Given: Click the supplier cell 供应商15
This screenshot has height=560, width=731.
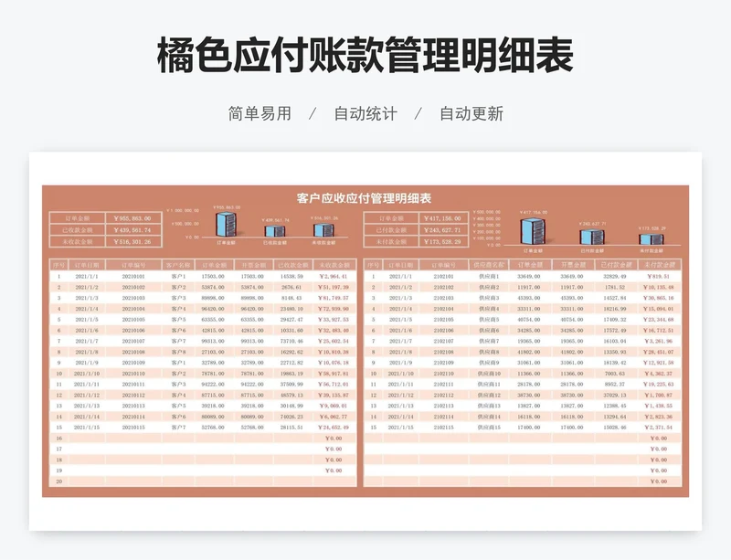Looking at the screenshot, I should (489, 428).
